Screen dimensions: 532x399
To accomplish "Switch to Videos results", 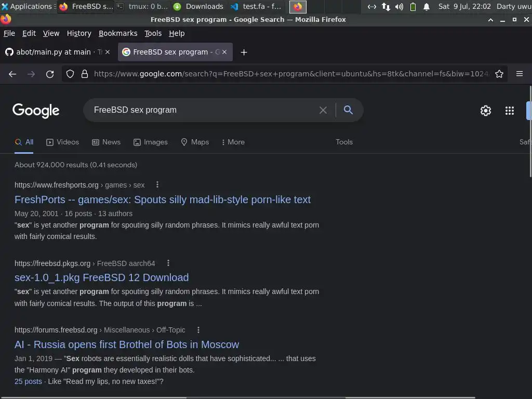I will (x=62, y=142).
